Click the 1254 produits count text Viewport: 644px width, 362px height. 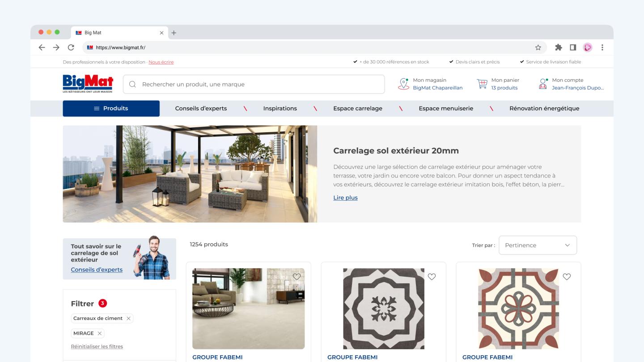209,244
